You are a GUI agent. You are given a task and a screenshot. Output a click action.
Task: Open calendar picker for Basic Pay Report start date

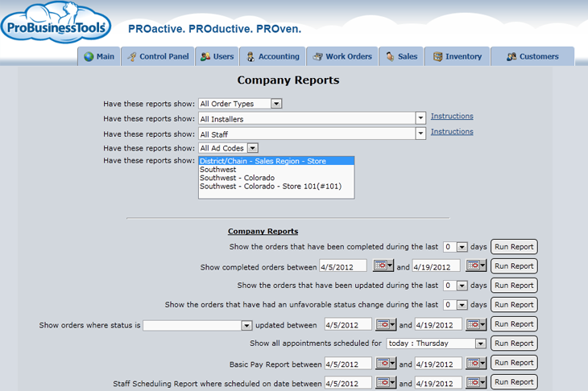tap(387, 364)
